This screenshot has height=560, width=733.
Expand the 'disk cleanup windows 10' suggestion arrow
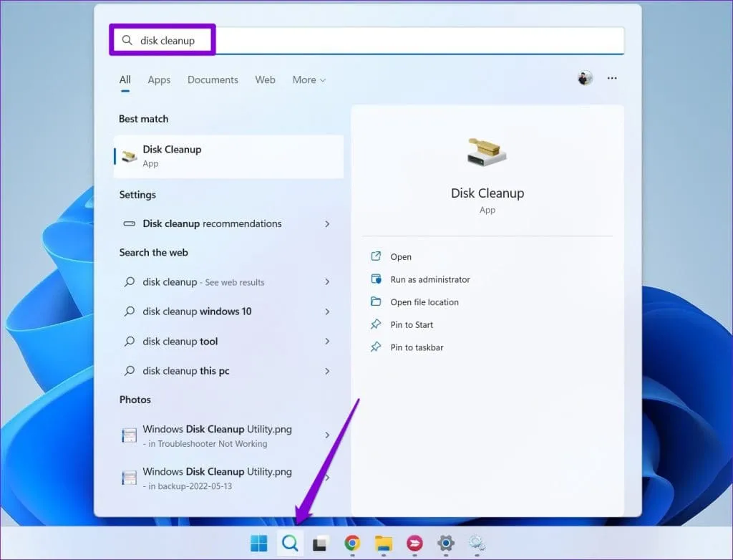pyautogui.click(x=327, y=312)
